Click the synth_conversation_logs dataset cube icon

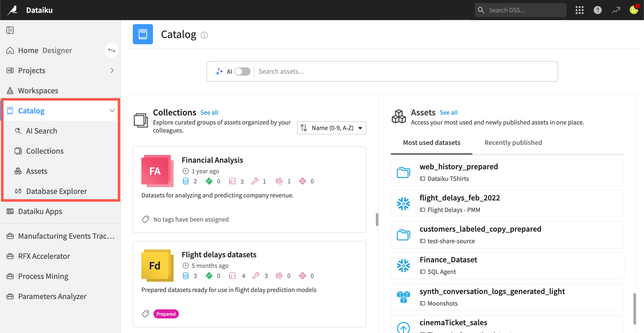404,297
